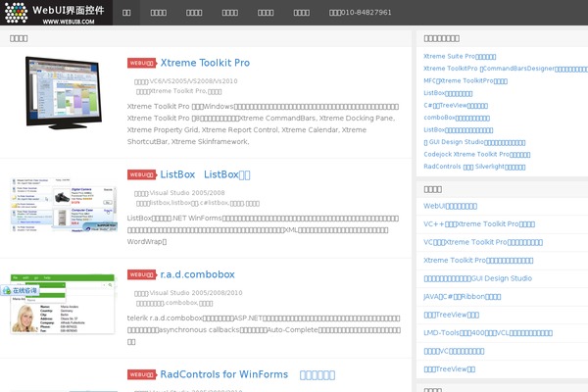This screenshot has height=392, width=588.
Task: Open sidebar article starting with WebUI
Action: [x=451, y=206]
